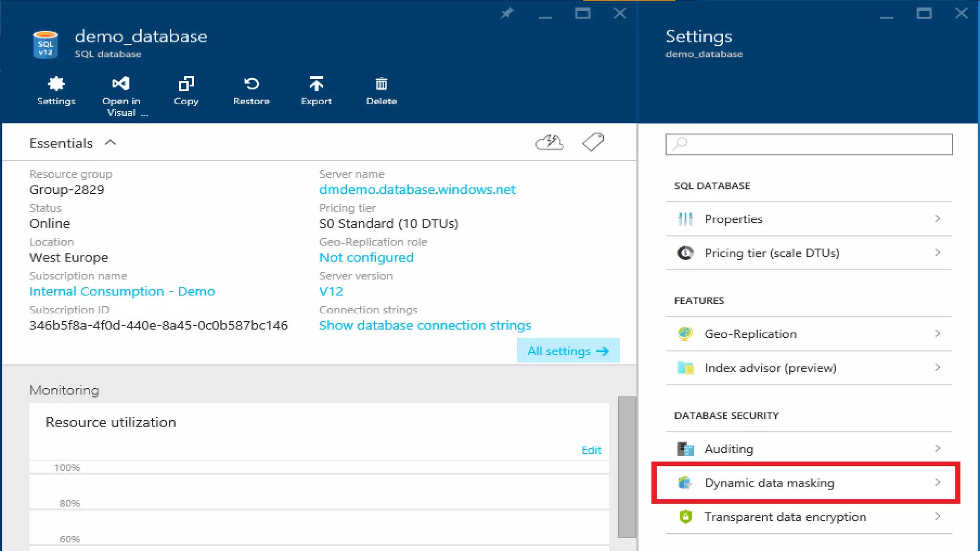
Task: Close the Settings blade
Action: (x=961, y=13)
